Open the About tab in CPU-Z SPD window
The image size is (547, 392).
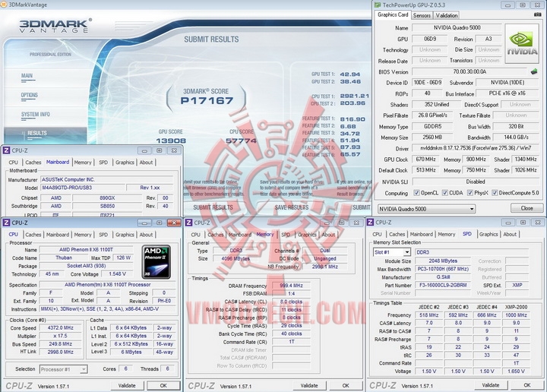click(x=510, y=234)
